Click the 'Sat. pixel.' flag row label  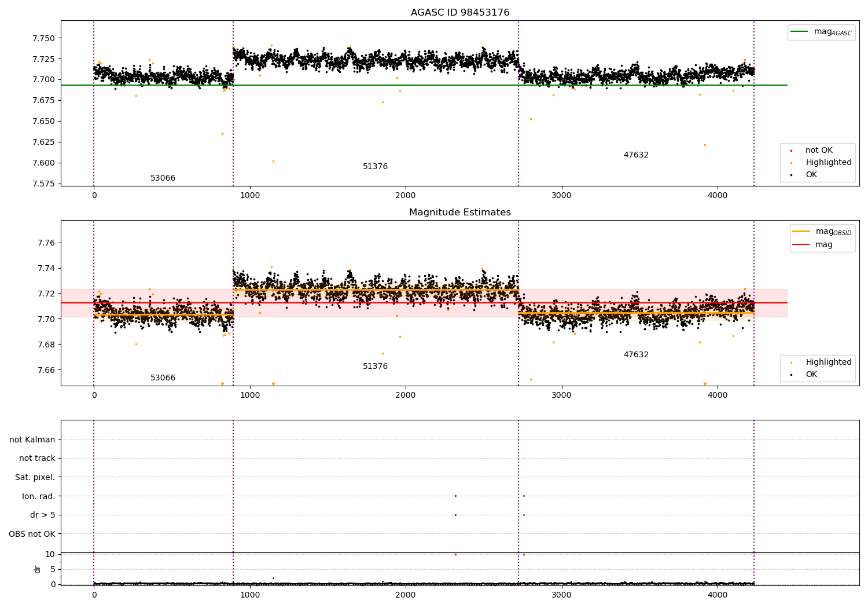pyautogui.click(x=35, y=478)
